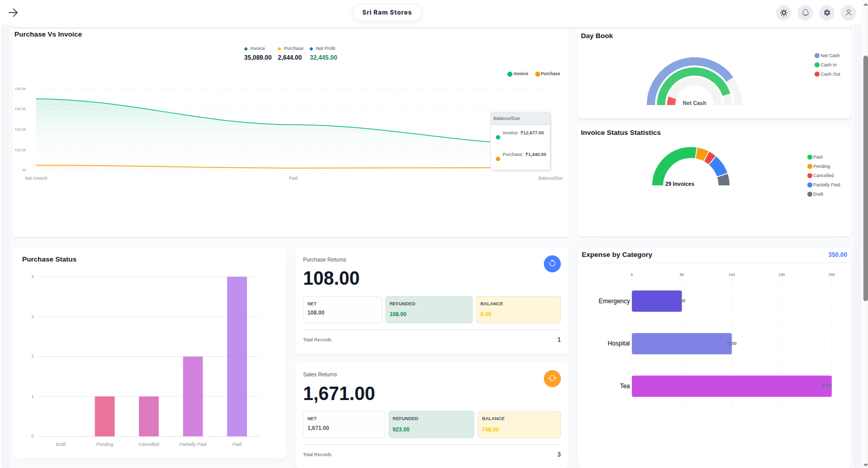Open the 350.00 expense total link
This screenshot has height=468, width=868.
tap(837, 254)
